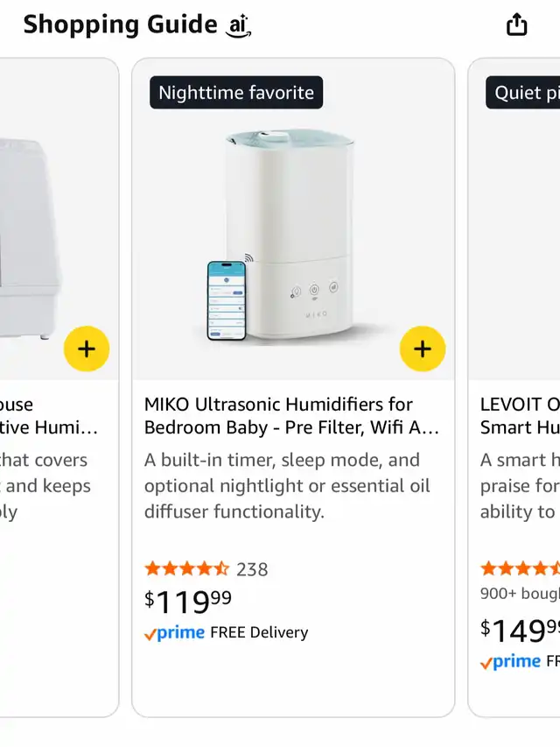Tap the share icon at top right
560x747 pixels.
(517, 25)
